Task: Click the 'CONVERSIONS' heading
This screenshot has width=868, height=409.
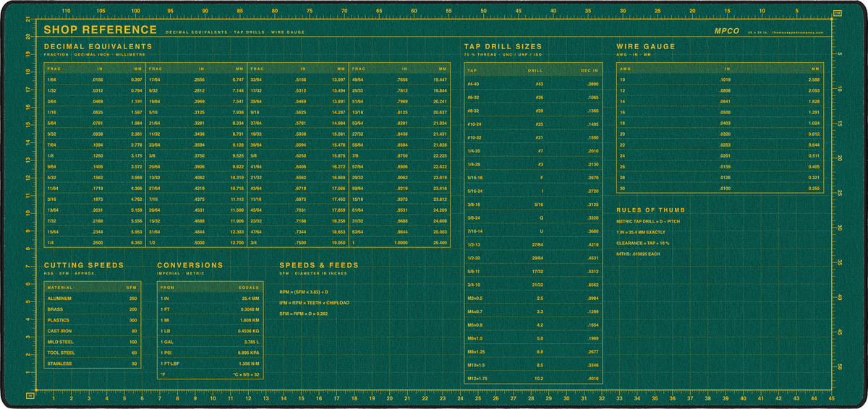Action: [x=192, y=265]
